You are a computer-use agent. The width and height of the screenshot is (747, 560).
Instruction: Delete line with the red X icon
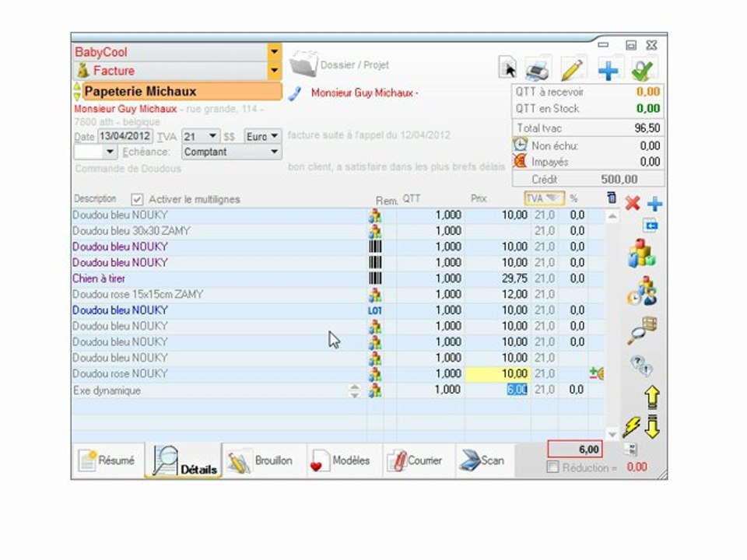click(x=632, y=203)
